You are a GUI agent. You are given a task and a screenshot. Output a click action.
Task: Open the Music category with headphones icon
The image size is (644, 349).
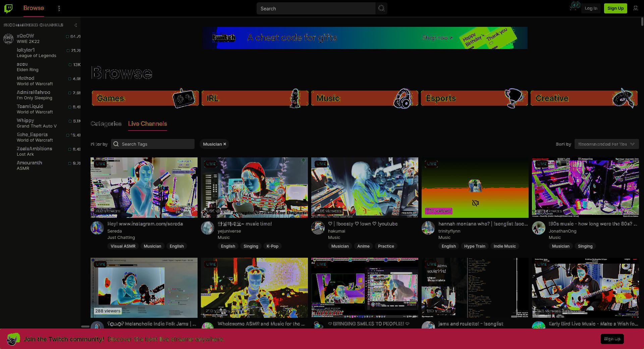click(x=365, y=98)
